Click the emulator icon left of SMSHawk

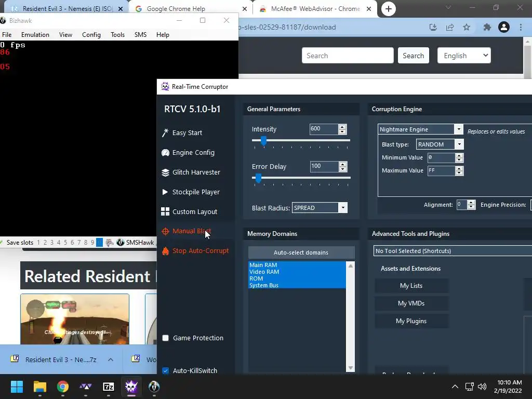(109, 242)
